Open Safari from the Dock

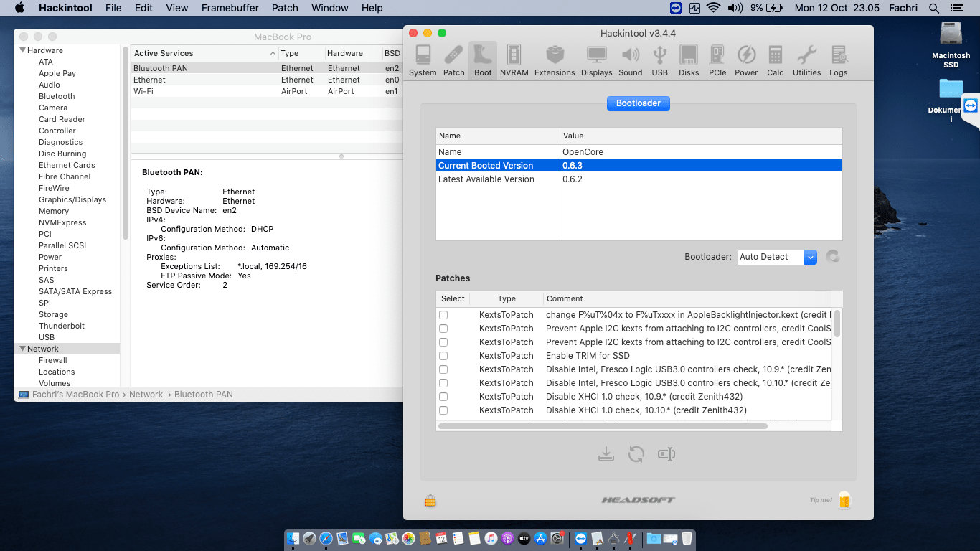click(x=326, y=539)
